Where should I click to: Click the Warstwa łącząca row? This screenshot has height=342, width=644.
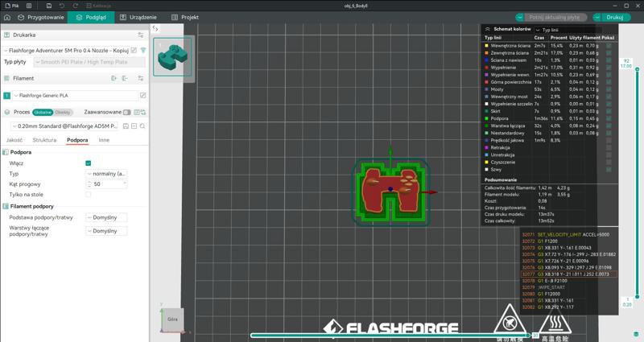[549, 126]
